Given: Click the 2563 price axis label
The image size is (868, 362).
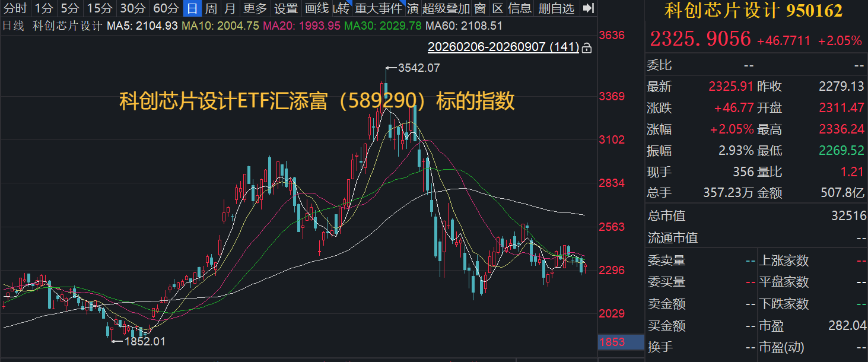Looking at the screenshot, I should point(612,227).
